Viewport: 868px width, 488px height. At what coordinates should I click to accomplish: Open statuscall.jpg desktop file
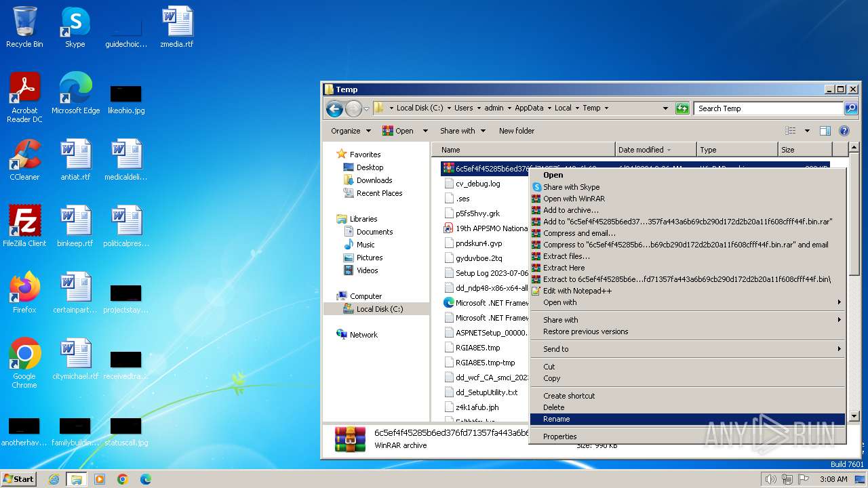[x=126, y=432]
